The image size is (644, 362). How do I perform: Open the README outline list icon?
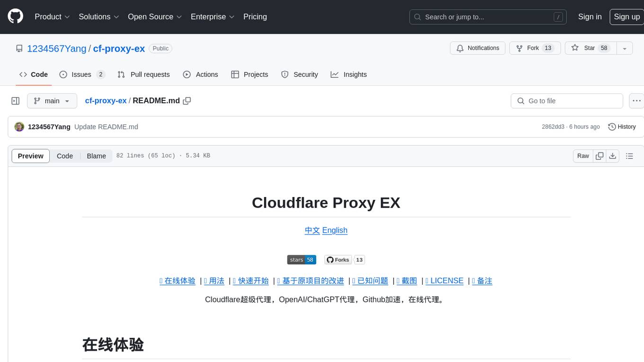[x=629, y=156]
